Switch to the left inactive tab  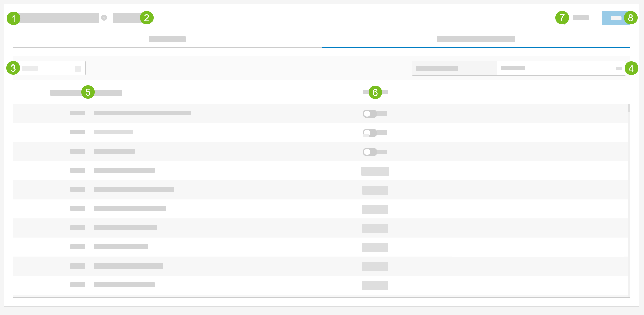(167, 39)
